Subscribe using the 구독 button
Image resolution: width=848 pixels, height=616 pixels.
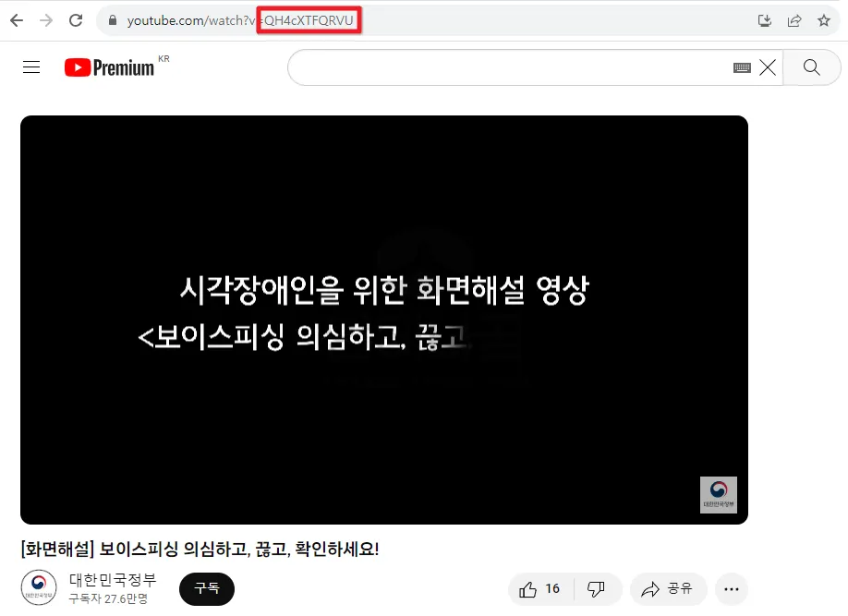(x=206, y=588)
